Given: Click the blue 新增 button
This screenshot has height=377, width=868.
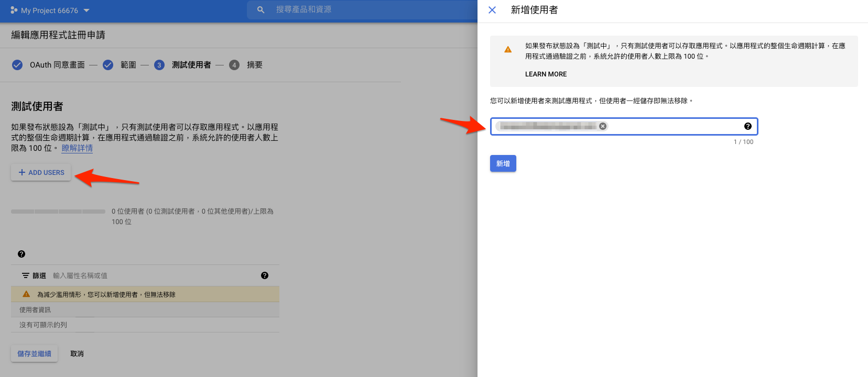Looking at the screenshot, I should click(x=503, y=163).
